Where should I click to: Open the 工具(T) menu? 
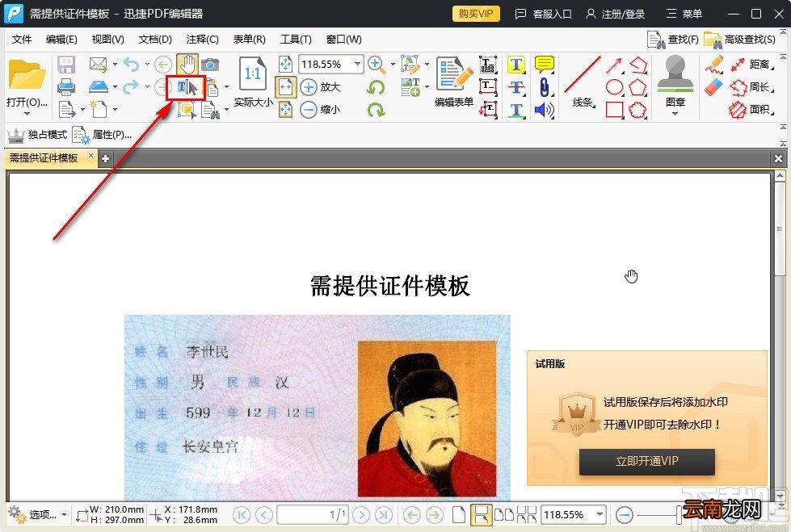[297, 40]
